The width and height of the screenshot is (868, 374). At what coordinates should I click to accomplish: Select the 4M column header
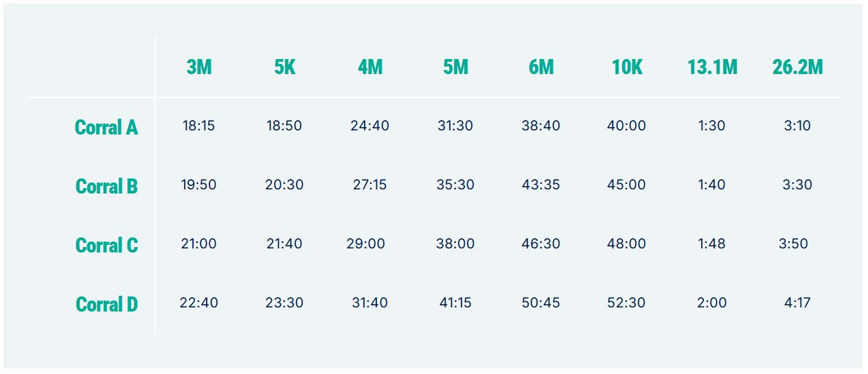(370, 67)
